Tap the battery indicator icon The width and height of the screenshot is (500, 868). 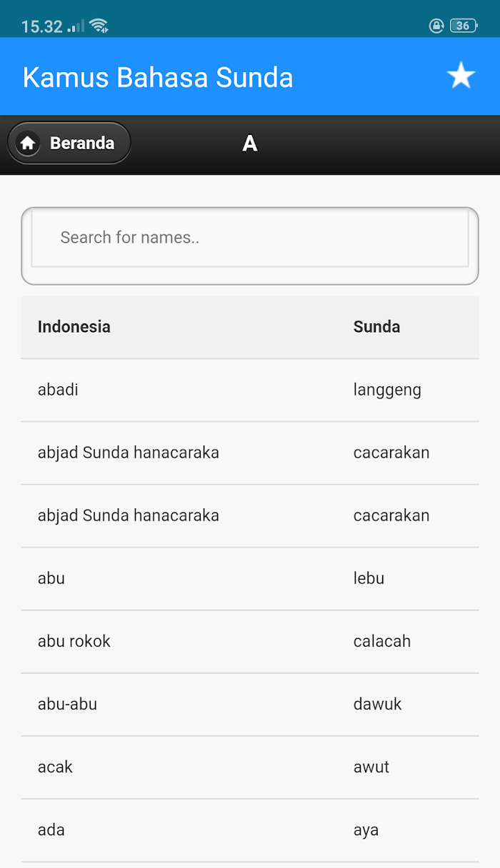(464, 26)
